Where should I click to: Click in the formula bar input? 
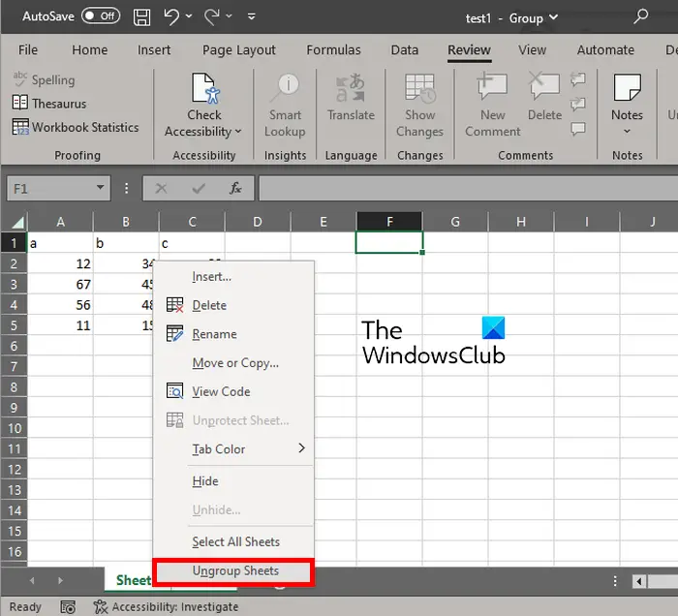click(468, 188)
